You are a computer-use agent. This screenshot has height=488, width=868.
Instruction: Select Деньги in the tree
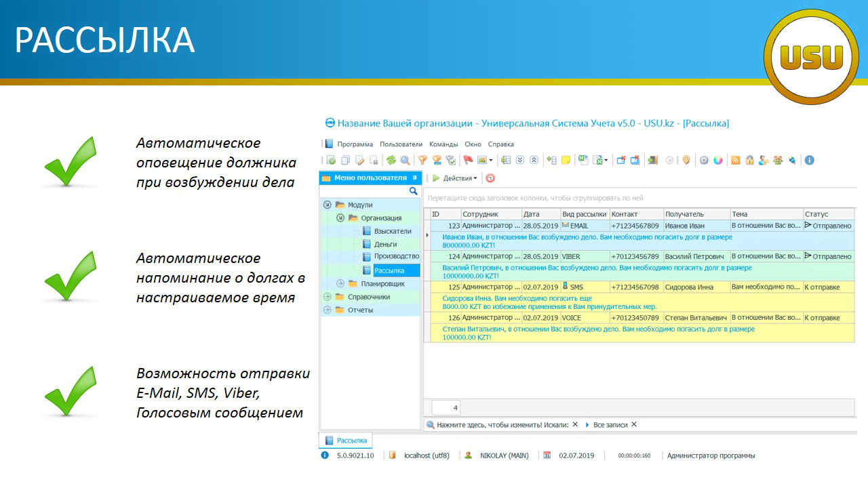tap(385, 244)
